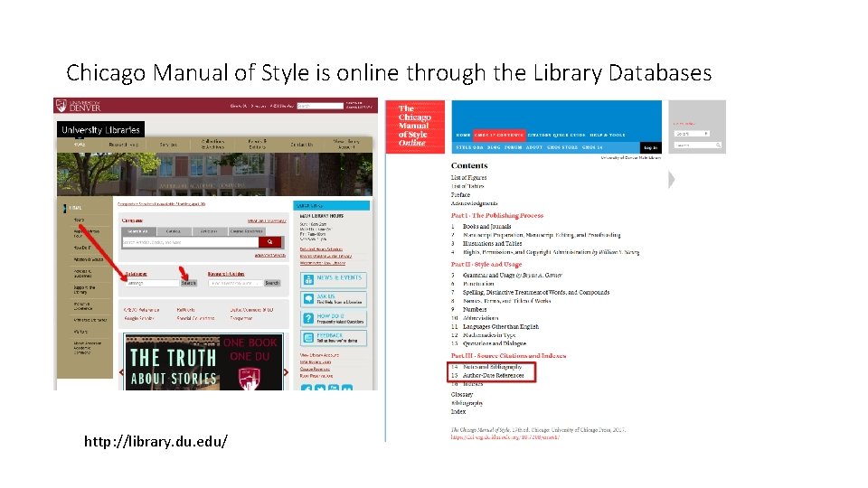The width and height of the screenshot is (868, 488).
Task: Open the View Library Account menu item
Action: 346,145
